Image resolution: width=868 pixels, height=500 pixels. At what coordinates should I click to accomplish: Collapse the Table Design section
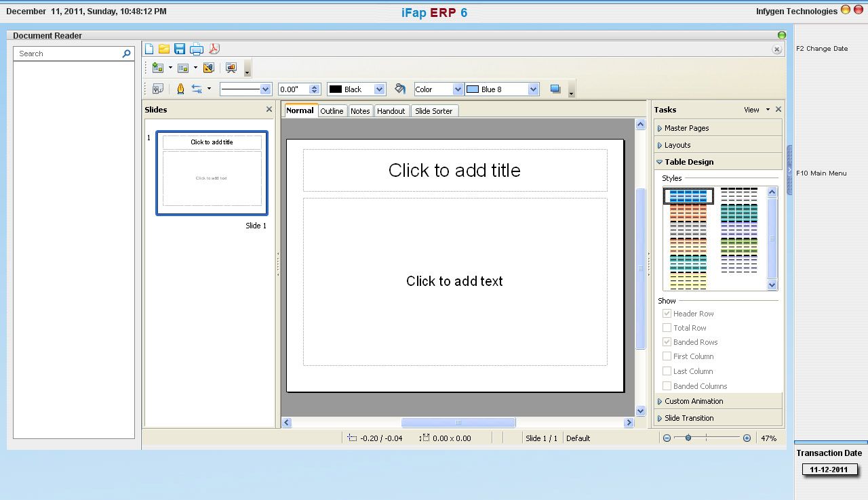[718, 162]
